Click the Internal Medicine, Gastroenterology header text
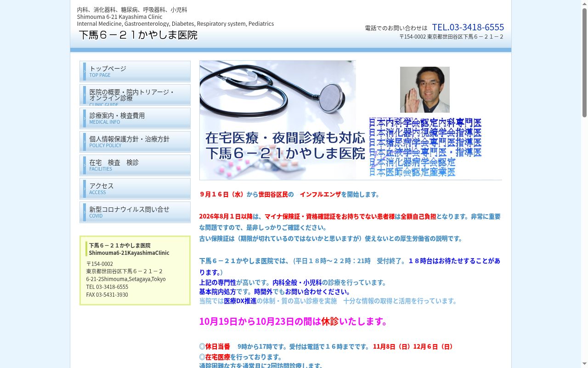588x368 pixels. tap(175, 24)
